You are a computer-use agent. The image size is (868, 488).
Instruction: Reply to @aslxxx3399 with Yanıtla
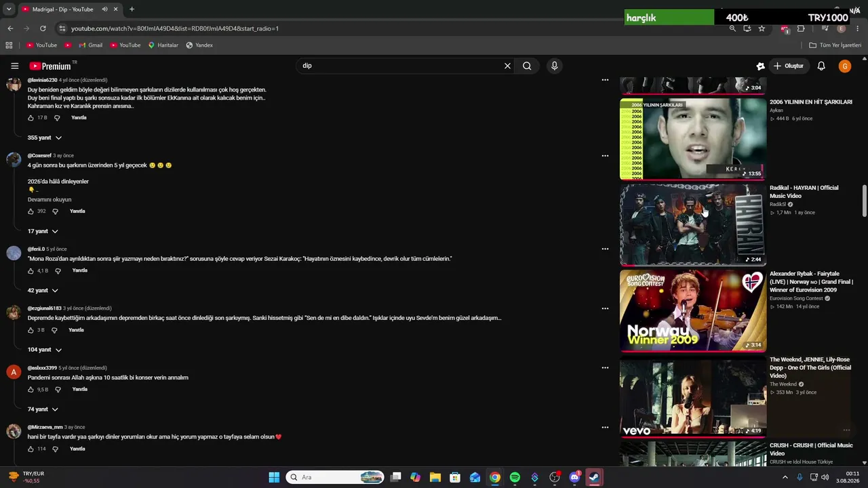click(x=80, y=390)
